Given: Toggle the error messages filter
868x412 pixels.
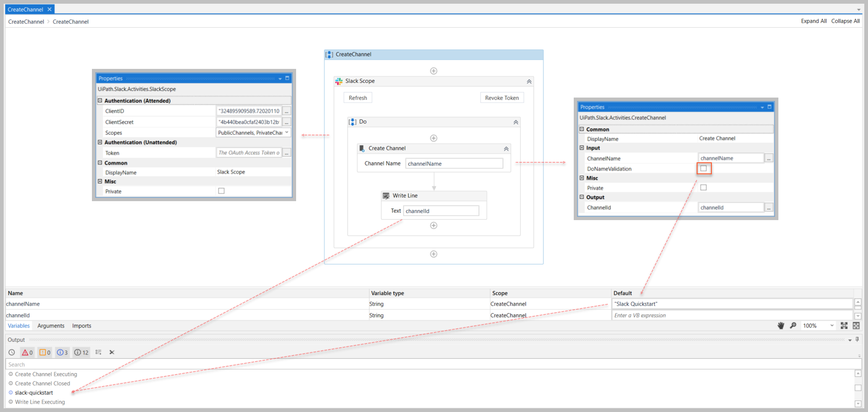Looking at the screenshot, I should tap(27, 352).
